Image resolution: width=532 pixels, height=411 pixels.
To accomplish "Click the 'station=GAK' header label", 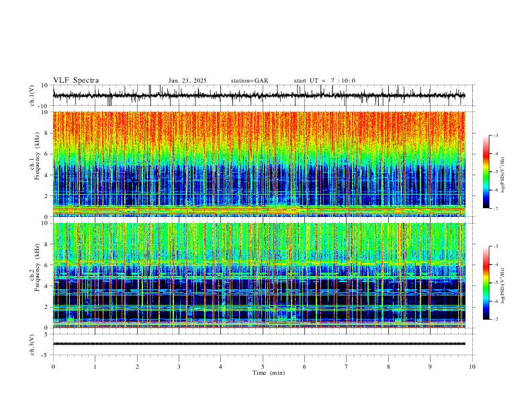I will (x=249, y=81).
